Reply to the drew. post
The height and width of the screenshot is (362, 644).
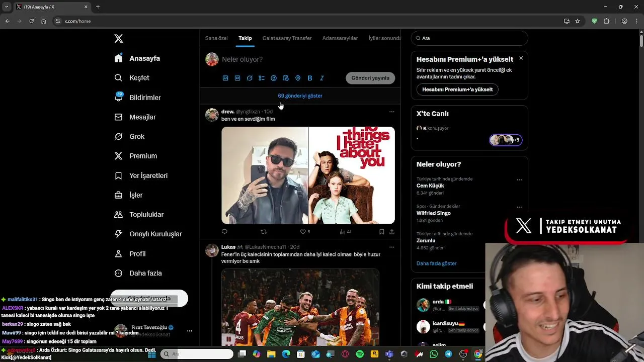pyautogui.click(x=224, y=232)
